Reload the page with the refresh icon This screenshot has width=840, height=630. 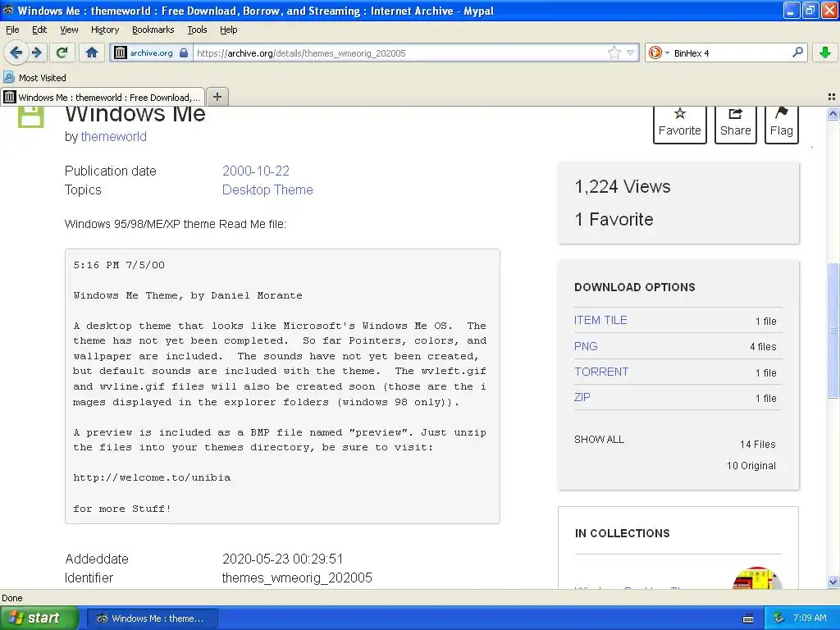point(62,52)
